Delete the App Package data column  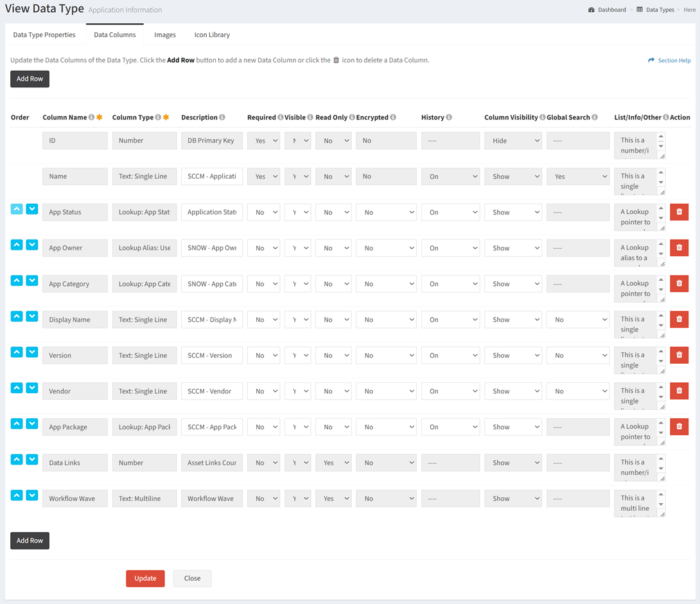(679, 426)
